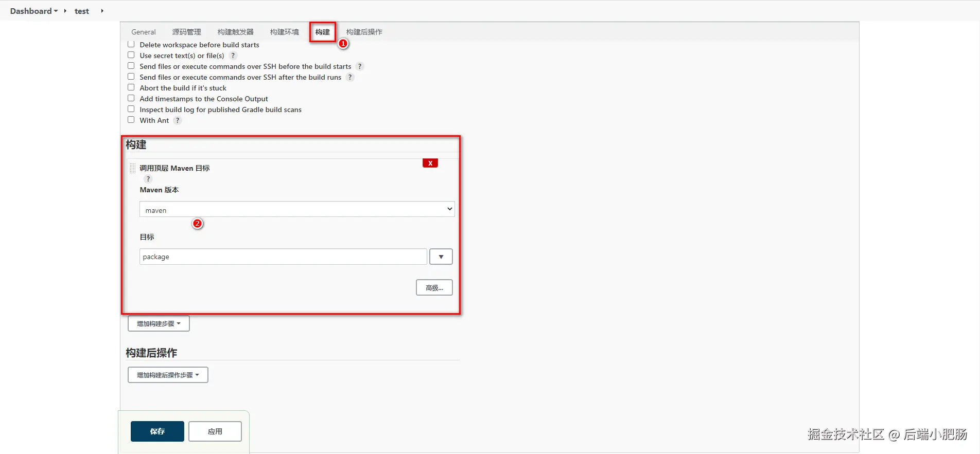Toggle the With Ant checkbox
Viewport: 980px width, 454px height.
[x=131, y=120]
